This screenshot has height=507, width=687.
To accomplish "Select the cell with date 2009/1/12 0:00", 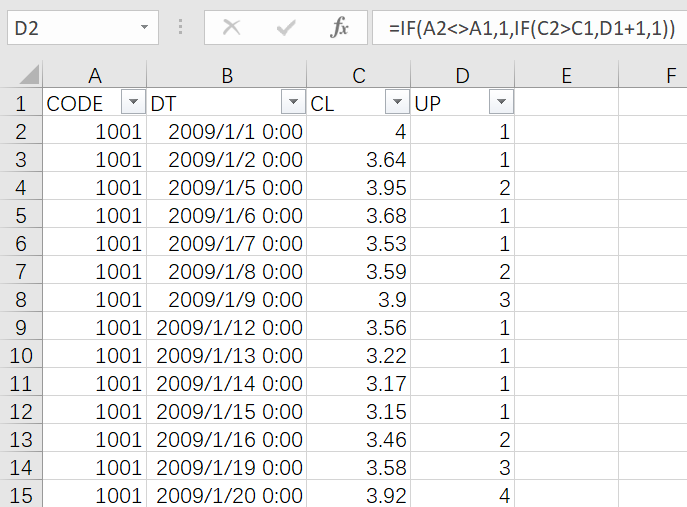I will (x=226, y=327).
